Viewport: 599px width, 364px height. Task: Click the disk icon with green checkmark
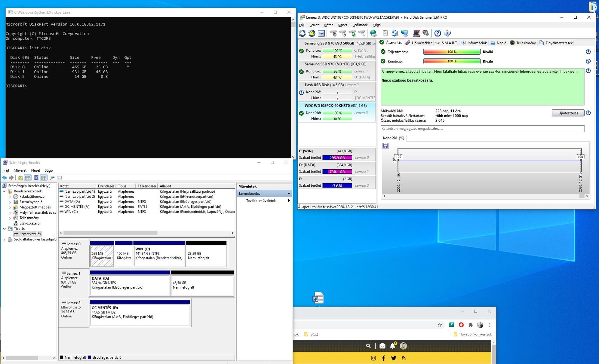(x=352, y=33)
